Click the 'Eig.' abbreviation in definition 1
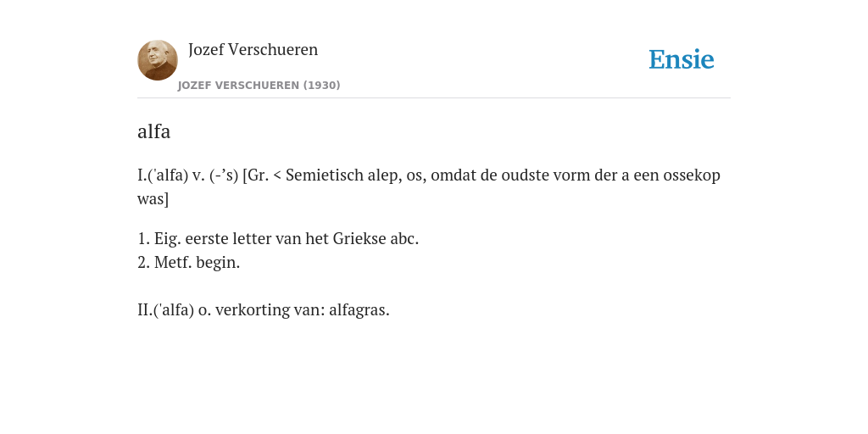The width and height of the screenshot is (868, 434). click(167, 238)
